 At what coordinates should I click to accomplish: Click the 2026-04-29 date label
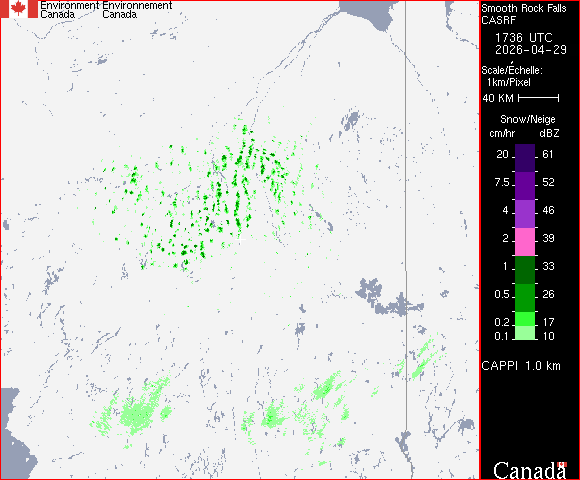click(x=531, y=50)
